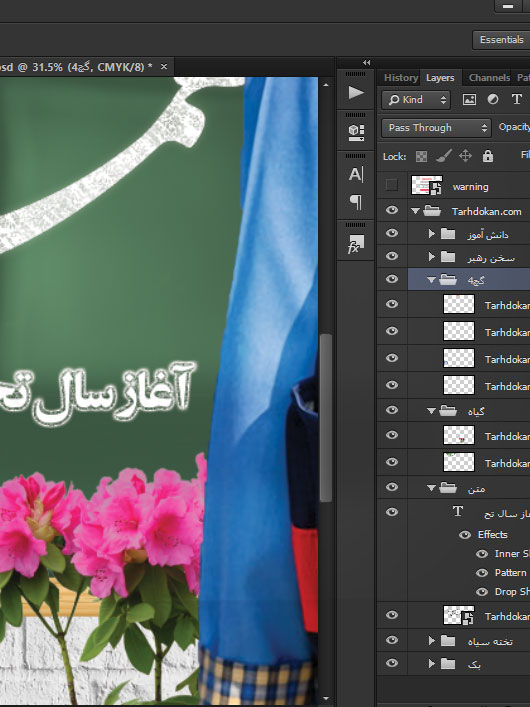
Task: Open the Actions panel play icon
Action: pos(355,92)
